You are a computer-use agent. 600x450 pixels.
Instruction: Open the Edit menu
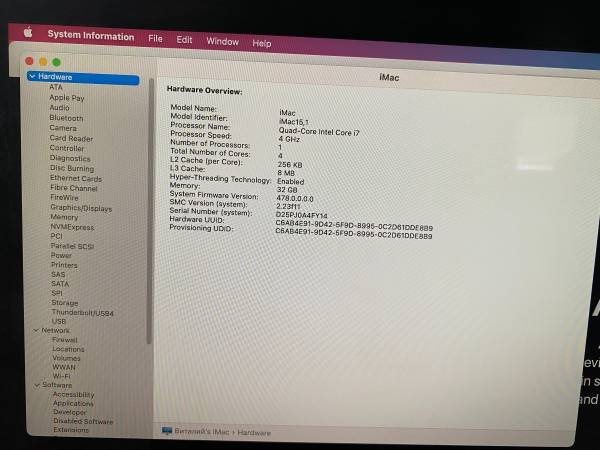pos(184,40)
